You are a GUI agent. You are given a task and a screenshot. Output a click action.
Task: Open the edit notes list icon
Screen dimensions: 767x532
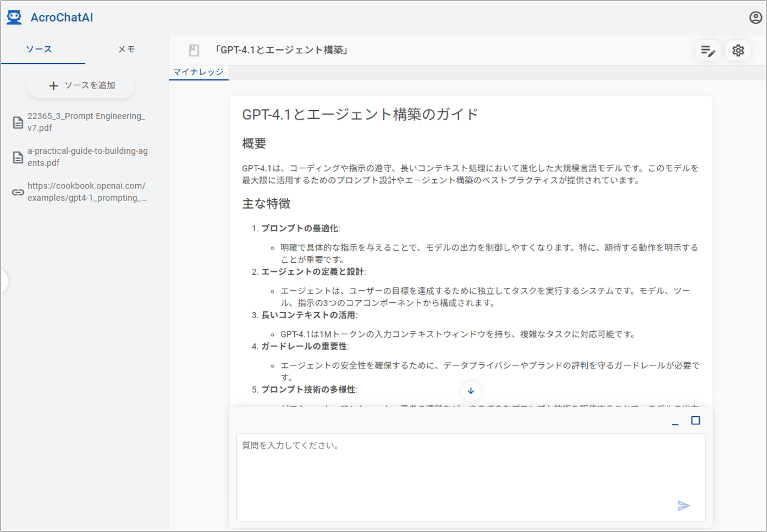(708, 51)
